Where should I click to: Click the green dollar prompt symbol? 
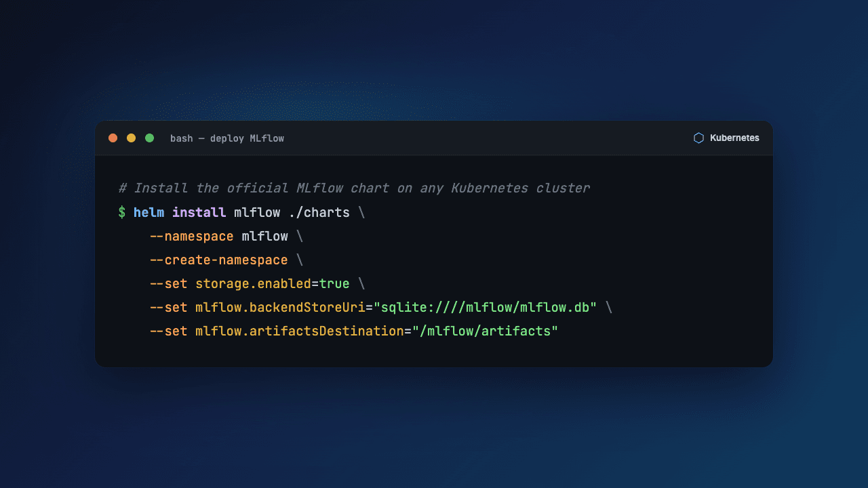(122, 212)
